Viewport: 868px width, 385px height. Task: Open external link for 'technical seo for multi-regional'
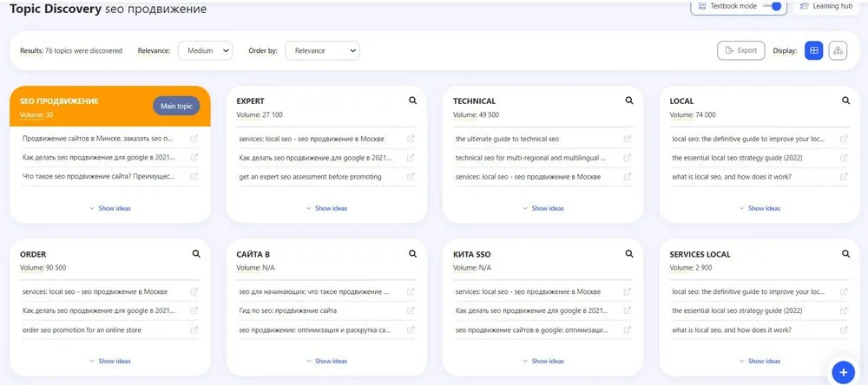point(628,158)
